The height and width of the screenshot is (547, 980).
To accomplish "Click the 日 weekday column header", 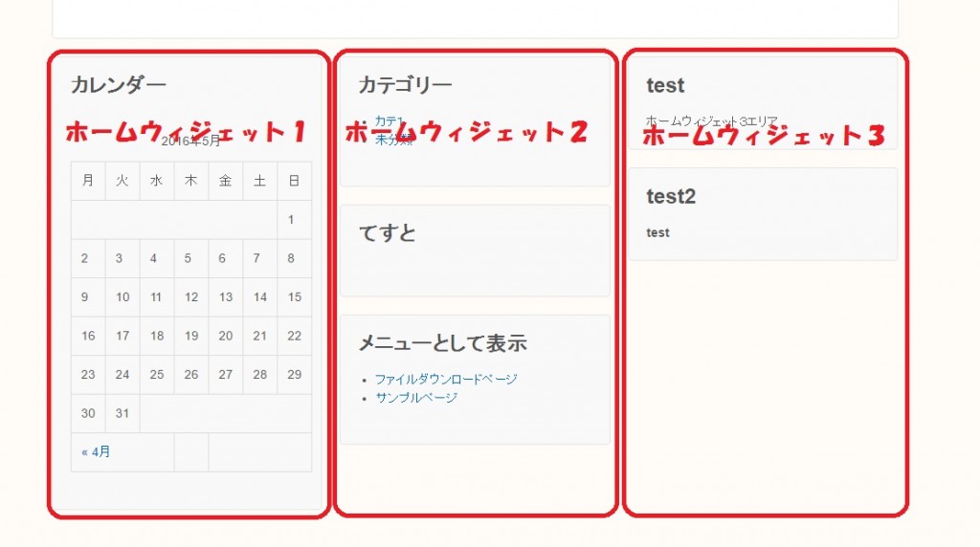I will pos(294,180).
